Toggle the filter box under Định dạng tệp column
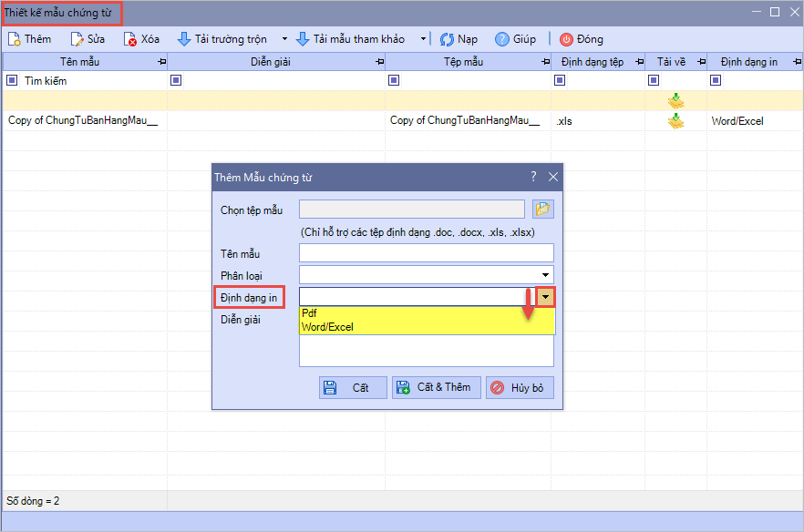Screen dimensions: 804x532 click(x=559, y=81)
